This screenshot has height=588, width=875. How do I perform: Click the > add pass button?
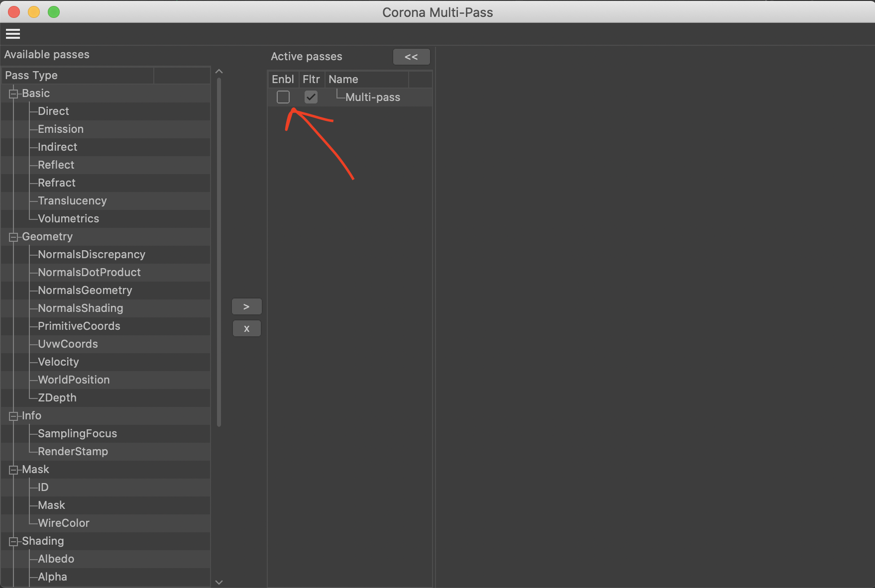[246, 306]
